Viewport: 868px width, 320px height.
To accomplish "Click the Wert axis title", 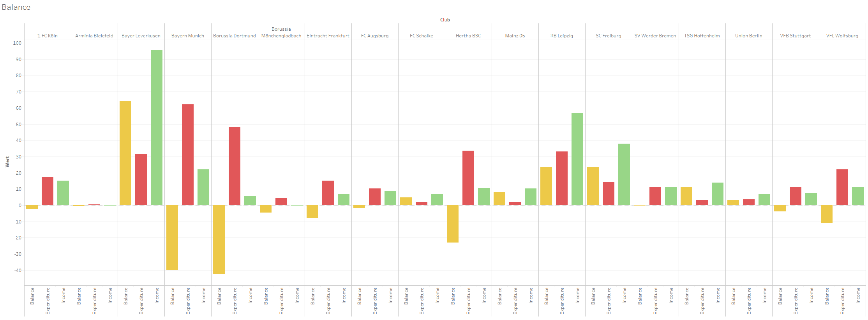I will [x=7, y=162].
